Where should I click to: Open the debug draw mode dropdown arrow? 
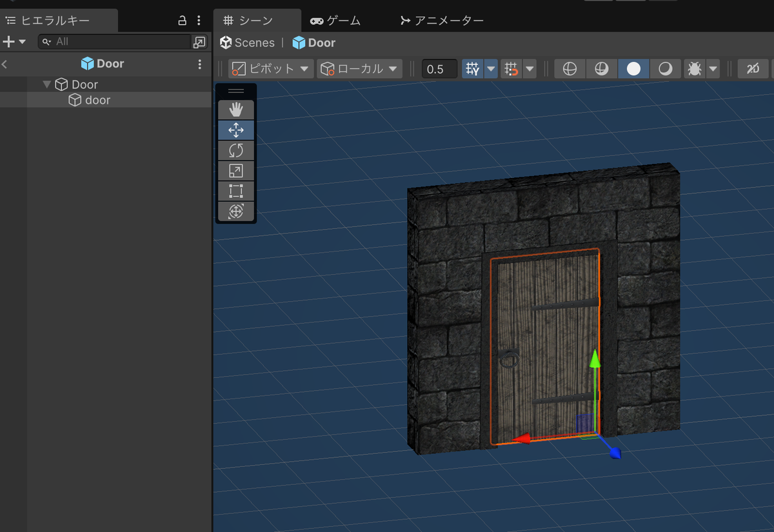point(713,68)
